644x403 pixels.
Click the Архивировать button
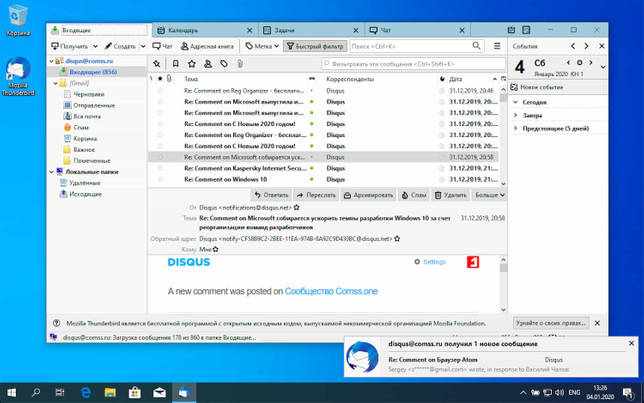368,195
